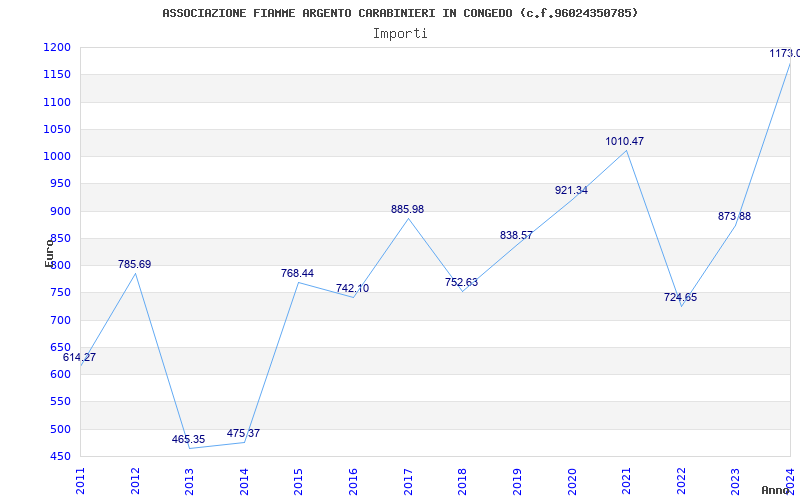Click the 2015 x-axis year label

[299, 481]
